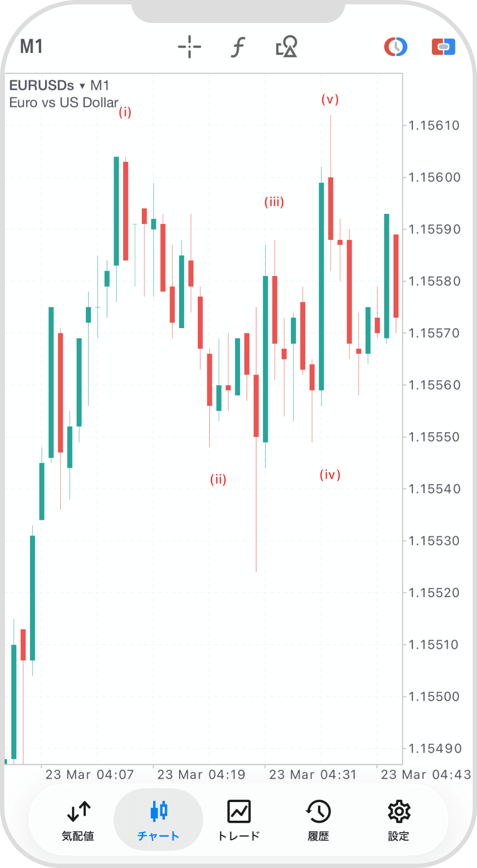This screenshot has width=477, height=868.
Task: Select the (iii) wave label
Action: point(274,202)
